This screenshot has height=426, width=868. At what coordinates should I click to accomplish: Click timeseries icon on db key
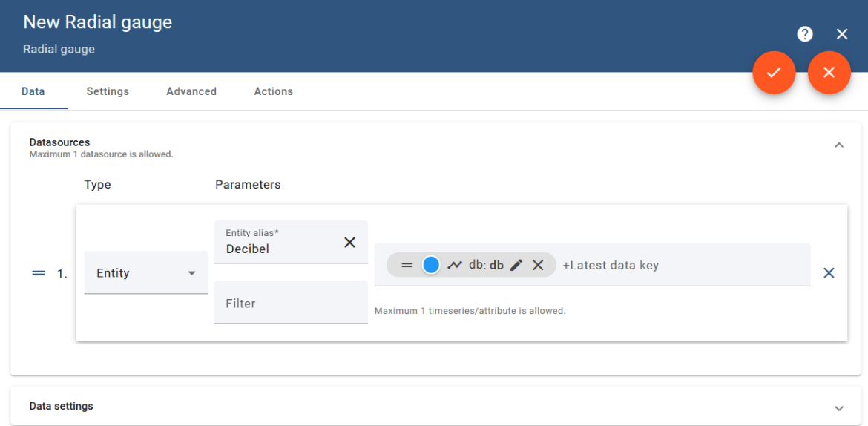(x=455, y=265)
